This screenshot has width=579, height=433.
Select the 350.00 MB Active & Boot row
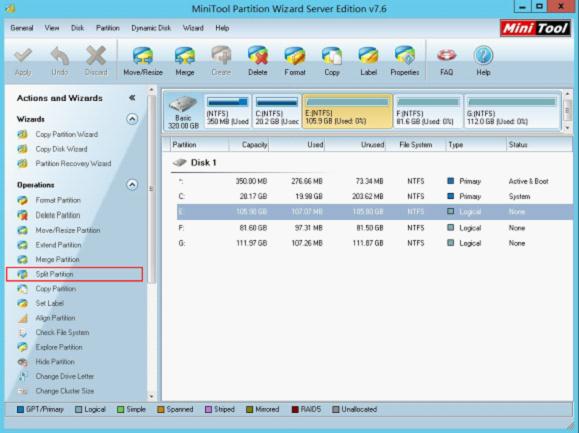374,181
